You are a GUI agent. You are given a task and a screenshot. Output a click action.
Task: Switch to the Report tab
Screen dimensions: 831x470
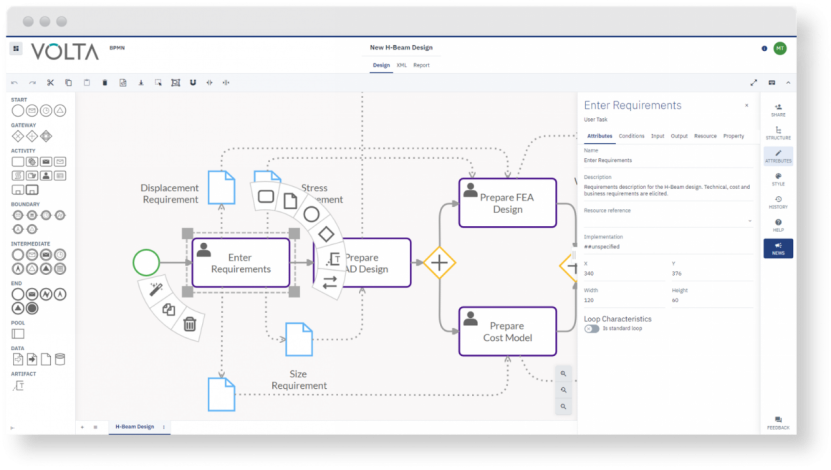pos(421,65)
